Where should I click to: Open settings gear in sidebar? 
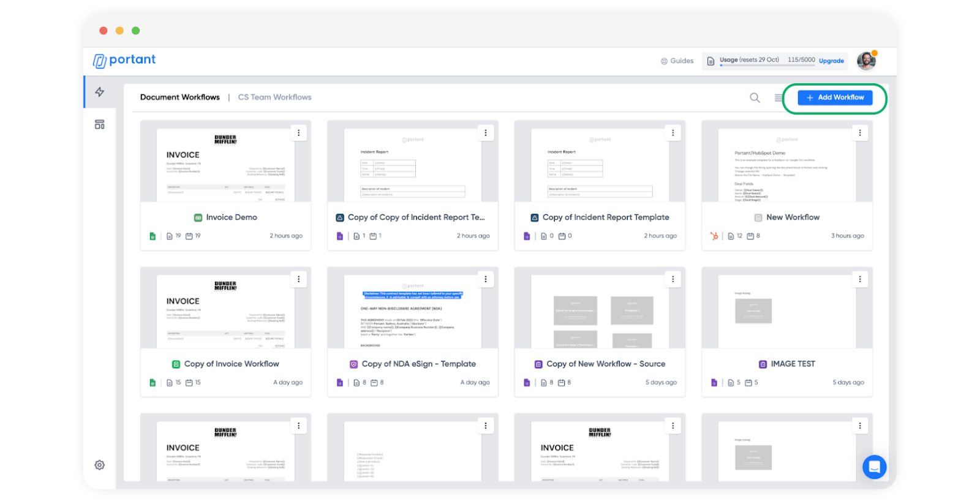pyautogui.click(x=99, y=465)
